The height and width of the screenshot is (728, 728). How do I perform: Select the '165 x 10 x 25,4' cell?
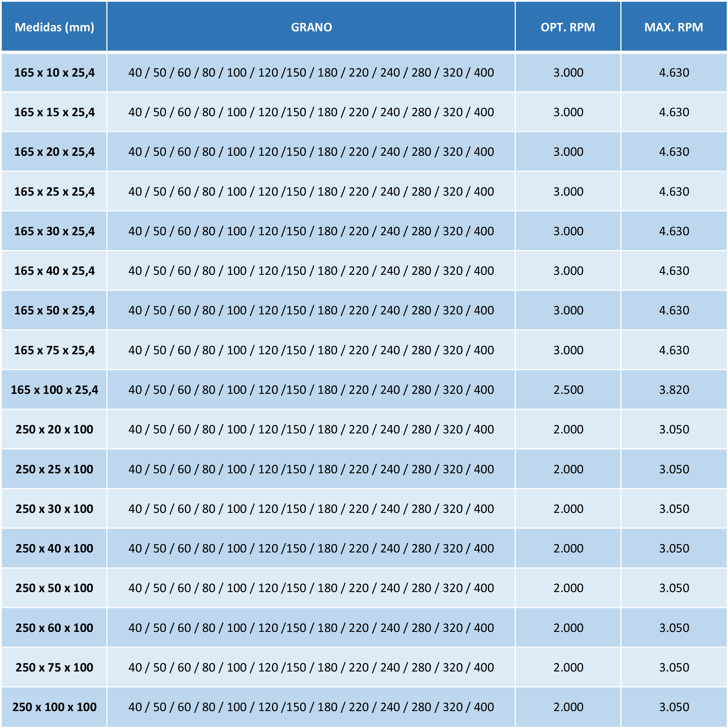(x=54, y=72)
